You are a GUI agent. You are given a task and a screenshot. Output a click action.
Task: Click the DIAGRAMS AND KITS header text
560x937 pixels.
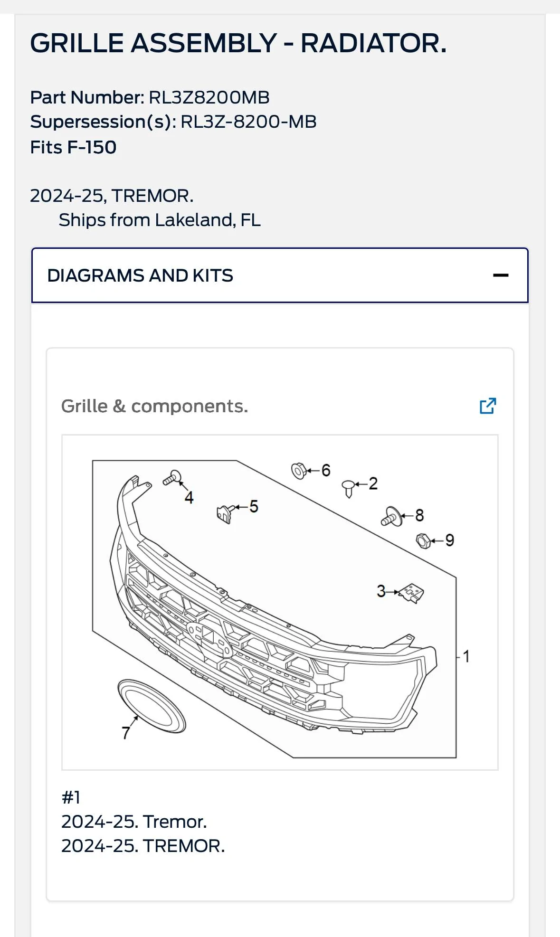[140, 275]
